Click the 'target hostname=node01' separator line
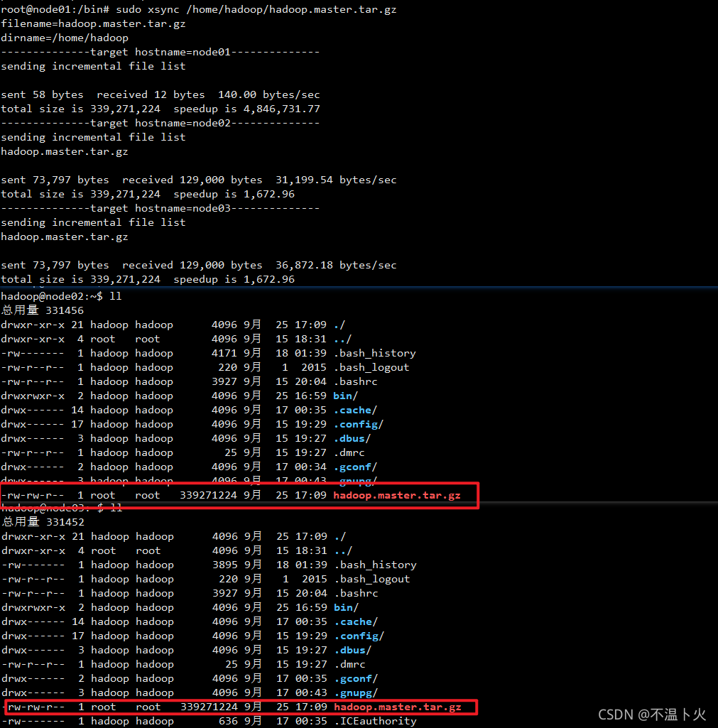The image size is (718, 728). [160, 52]
